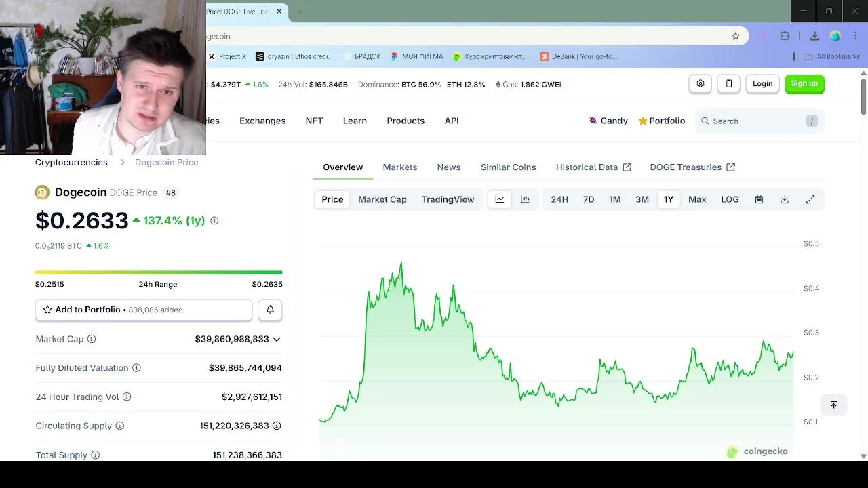The height and width of the screenshot is (488, 868).
Task: Open the Overview tab
Action: tap(342, 167)
